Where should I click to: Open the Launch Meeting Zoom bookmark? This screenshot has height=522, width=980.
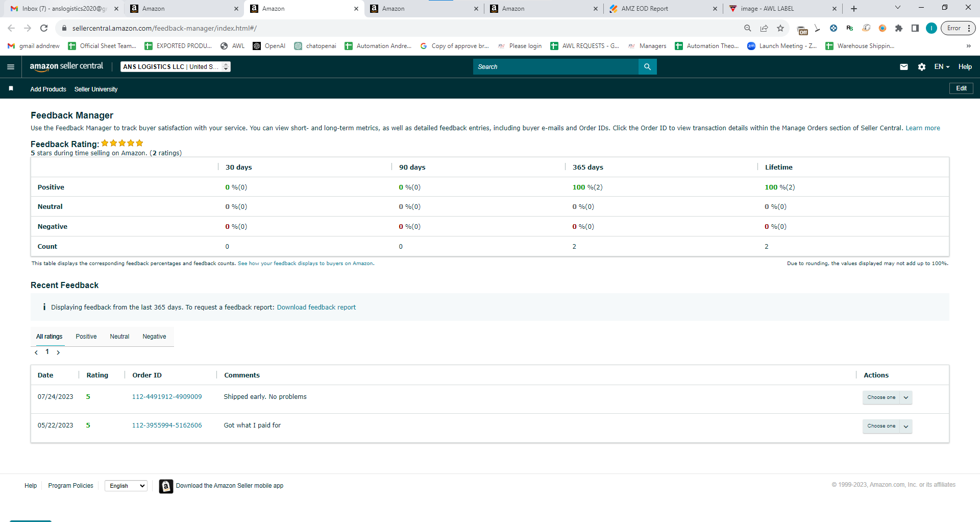click(781, 46)
